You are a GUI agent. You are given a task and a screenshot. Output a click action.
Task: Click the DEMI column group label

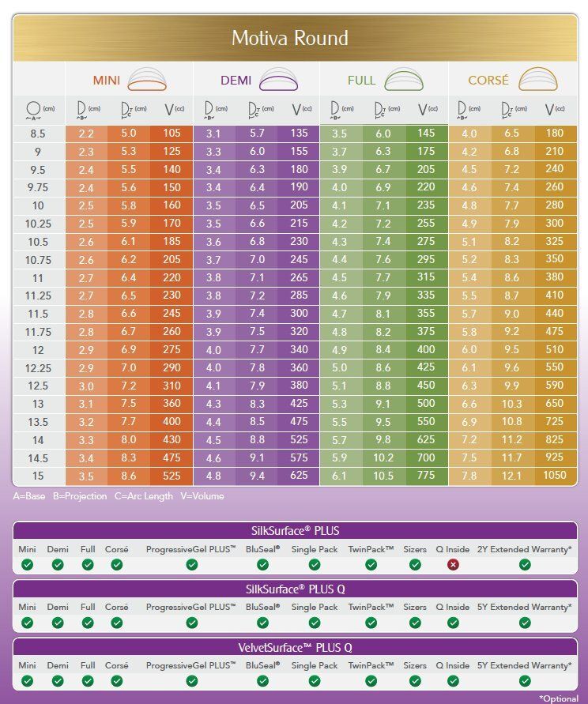(236, 81)
